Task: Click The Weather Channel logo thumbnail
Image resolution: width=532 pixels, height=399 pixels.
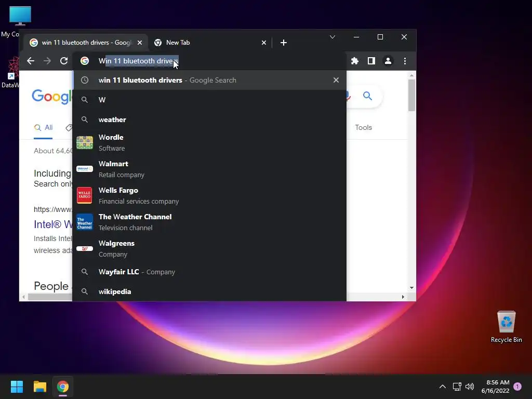Action: coord(85,222)
